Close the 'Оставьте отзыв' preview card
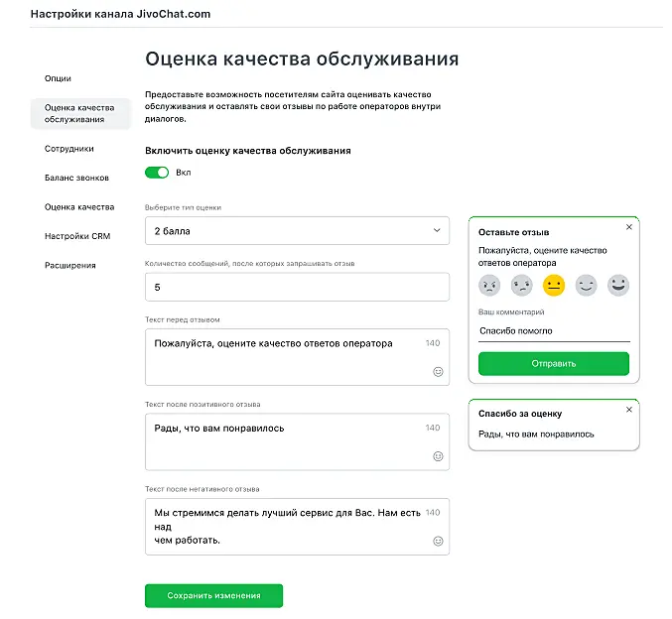672x619 pixels. point(628,227)
